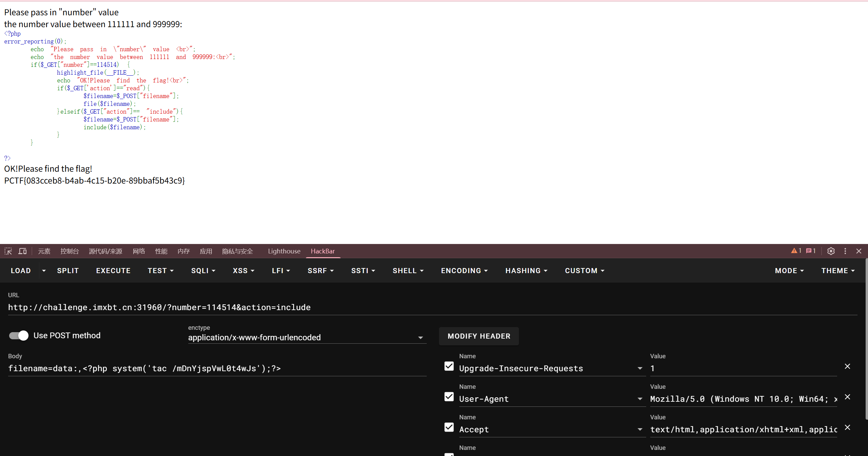
Task: Disable the Use POST method switch
Action: point(19,336)
